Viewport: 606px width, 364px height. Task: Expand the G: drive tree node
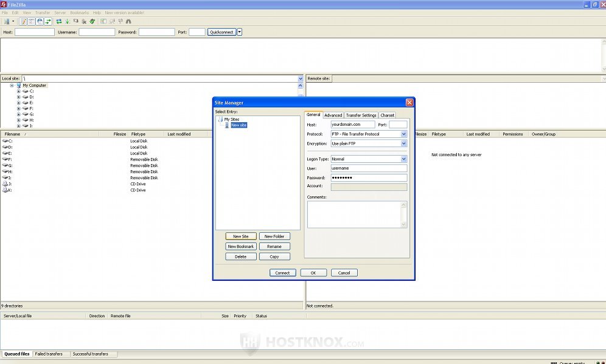point(18,114)
